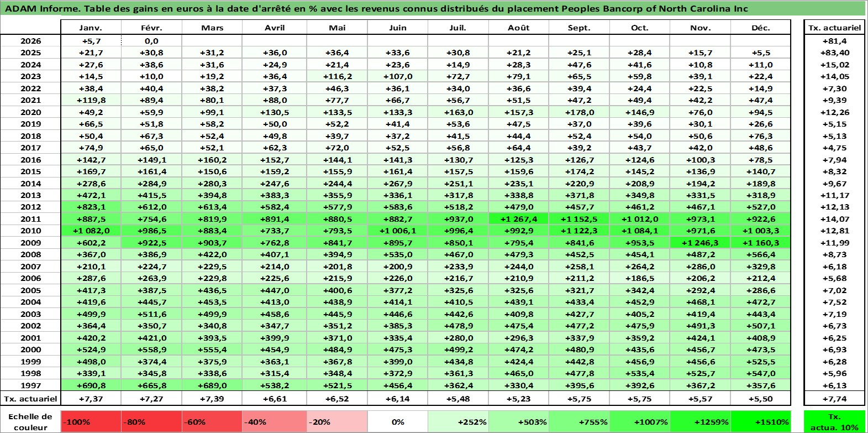Click the '+83,40' actuarial rate for 2025
Screen dimensions: 868x433
click(834, 53)
